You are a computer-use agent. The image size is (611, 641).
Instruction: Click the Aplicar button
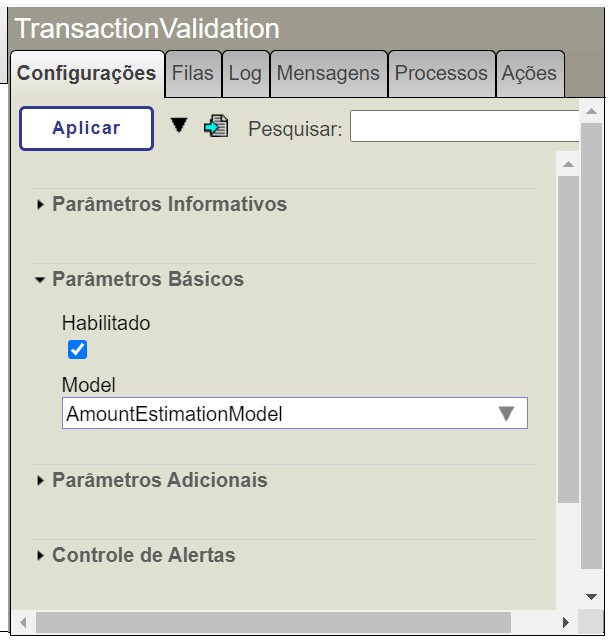tap(86, 128)
